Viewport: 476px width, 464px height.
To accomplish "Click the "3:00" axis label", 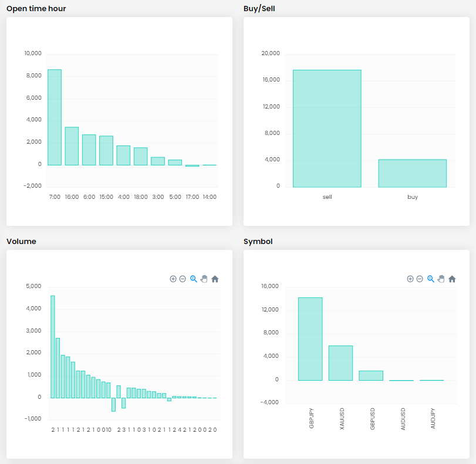I will (158, 197).
